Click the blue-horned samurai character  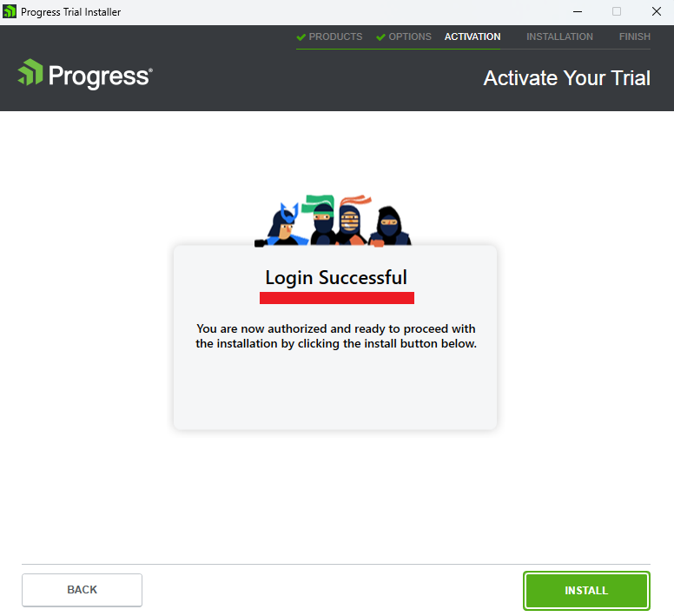point(282,225)
